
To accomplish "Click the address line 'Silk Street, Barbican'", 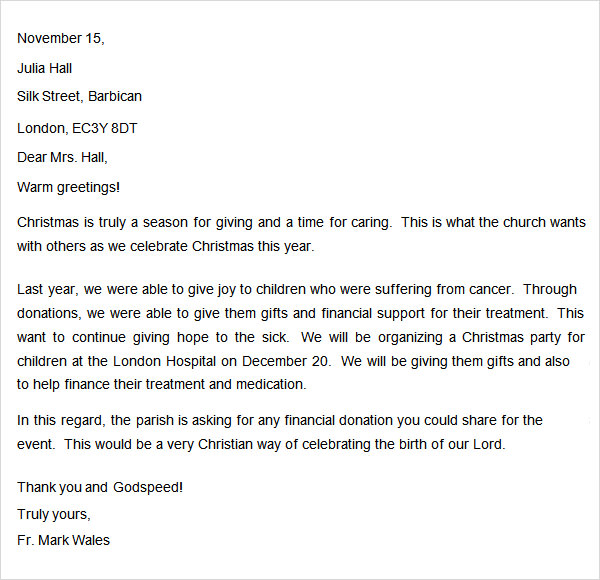I will click(x=80, y=97).
